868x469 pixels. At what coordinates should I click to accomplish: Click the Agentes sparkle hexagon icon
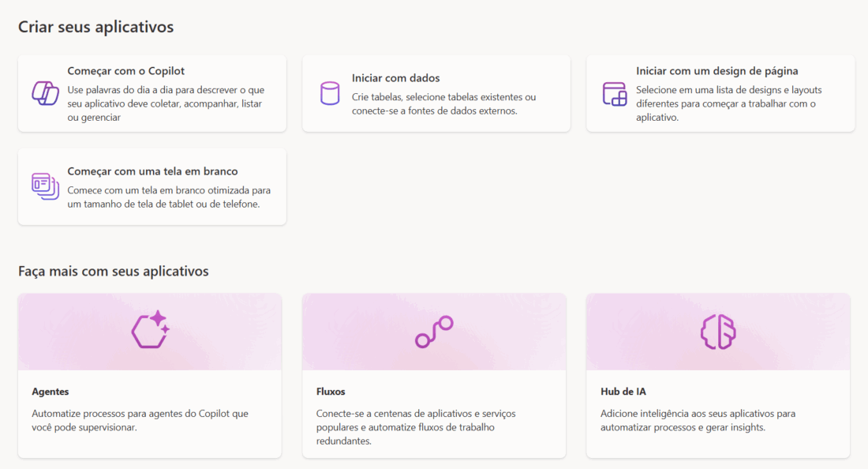click(151, 329)
